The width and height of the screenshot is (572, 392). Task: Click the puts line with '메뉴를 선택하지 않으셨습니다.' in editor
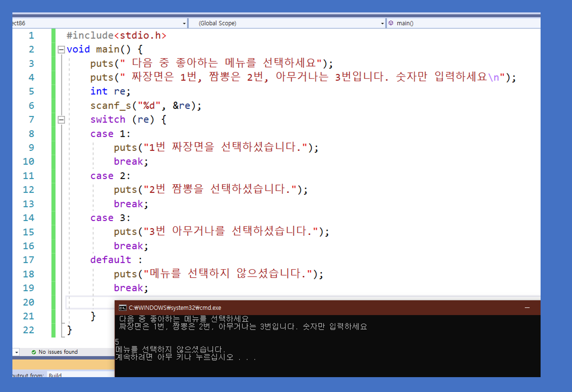click(x=219, y=274)
